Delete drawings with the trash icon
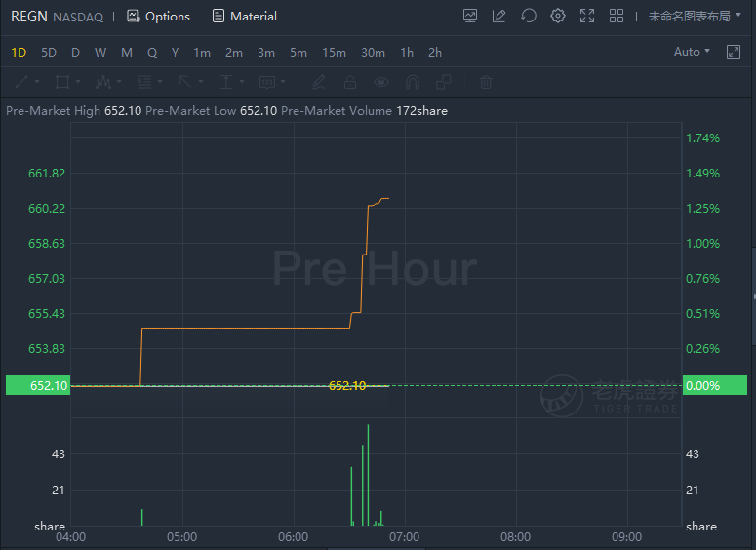 [x=486, y=82]
